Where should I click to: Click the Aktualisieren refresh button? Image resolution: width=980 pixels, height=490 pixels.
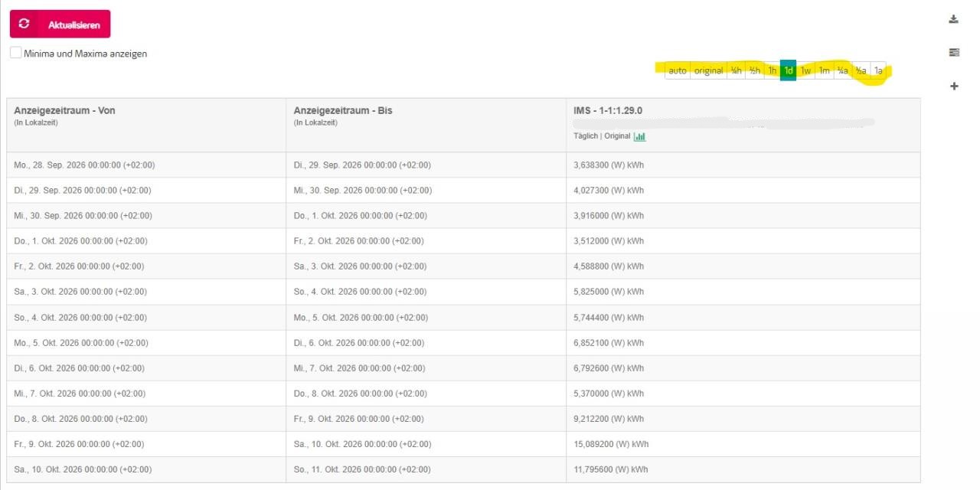pyautogui.click(x=60, y=24)
